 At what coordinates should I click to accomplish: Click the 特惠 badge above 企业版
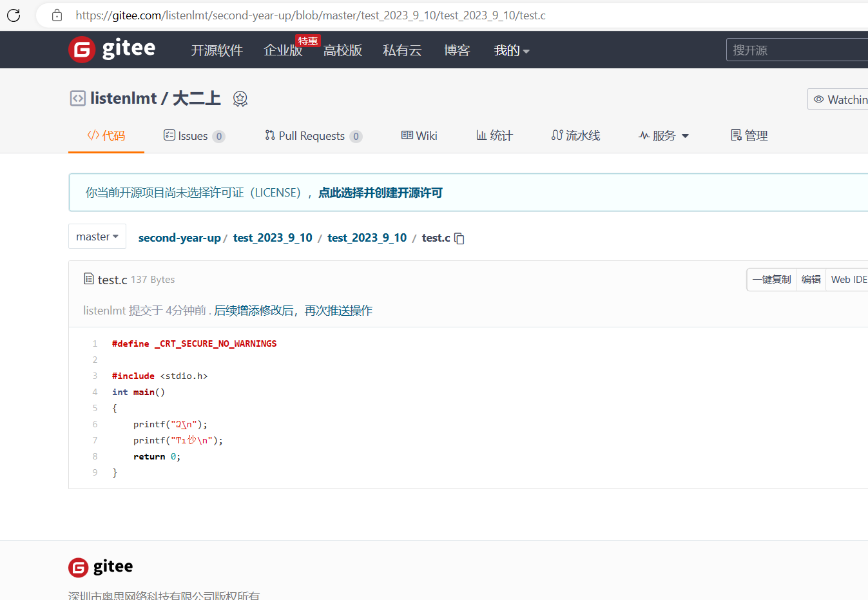coord(308,41)
